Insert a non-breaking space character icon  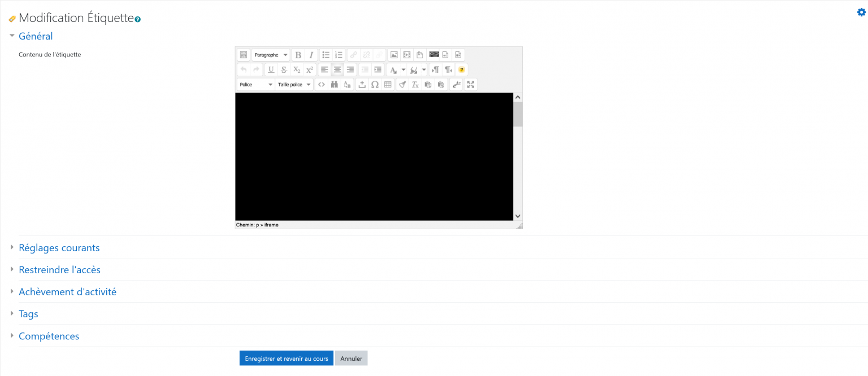tap(362, 84)
